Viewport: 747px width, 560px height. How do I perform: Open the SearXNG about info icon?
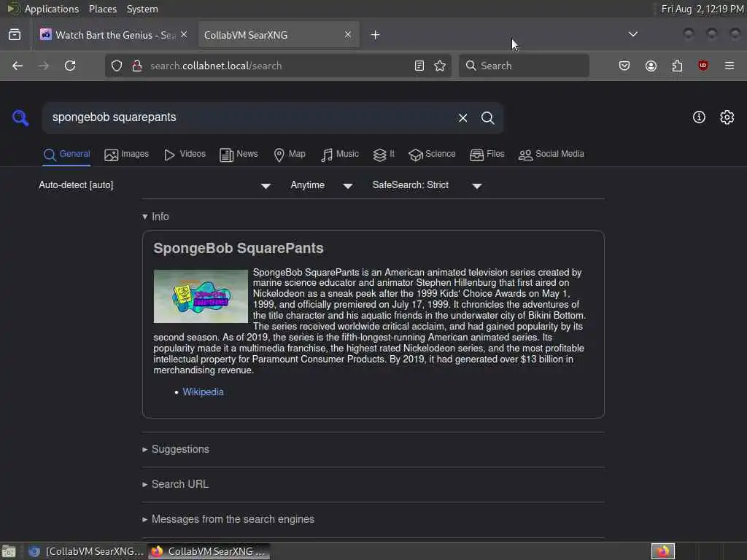click(x=699, y=117)
